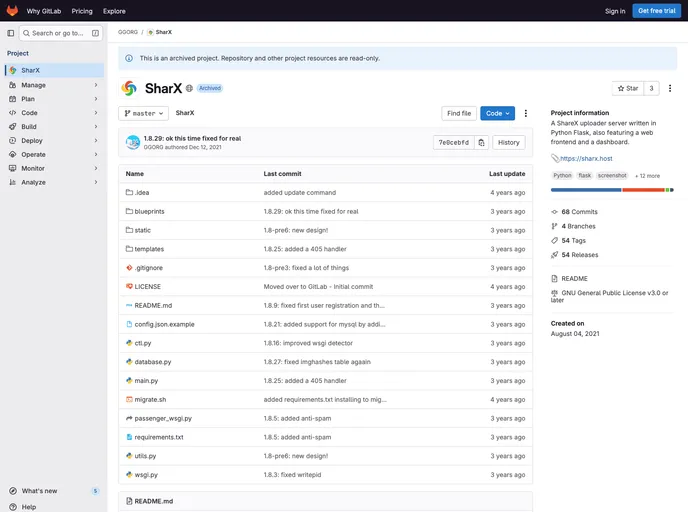Viewport: 688px width, 512px height.
Task: Click the languages color bar
Action: 612,190
